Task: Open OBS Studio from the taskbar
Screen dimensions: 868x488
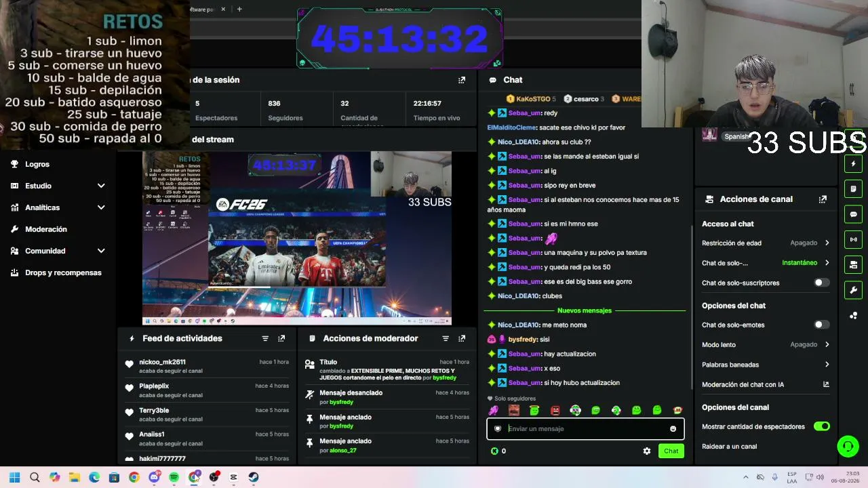Action: click(x=214, y=477)
